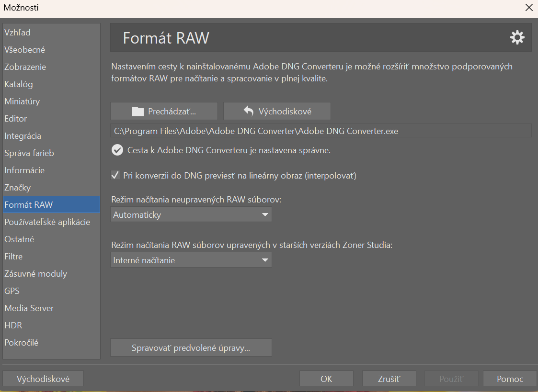
Task: Open Značky settings page
Action: 51,188
